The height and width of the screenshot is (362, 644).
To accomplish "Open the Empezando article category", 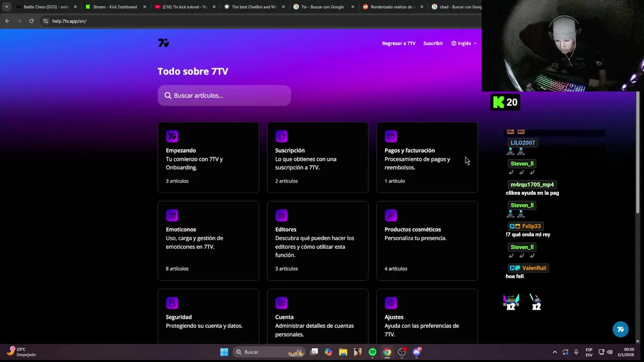I will coord(208,157).
